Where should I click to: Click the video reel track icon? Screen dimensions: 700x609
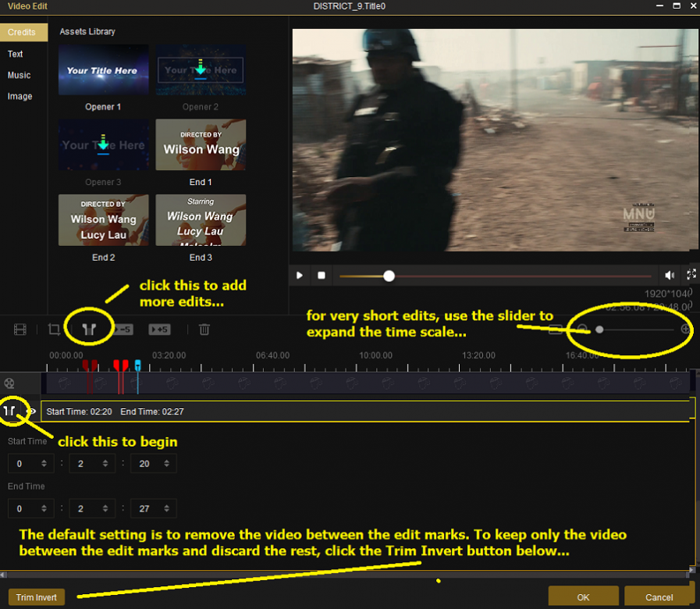click(9, 383)
